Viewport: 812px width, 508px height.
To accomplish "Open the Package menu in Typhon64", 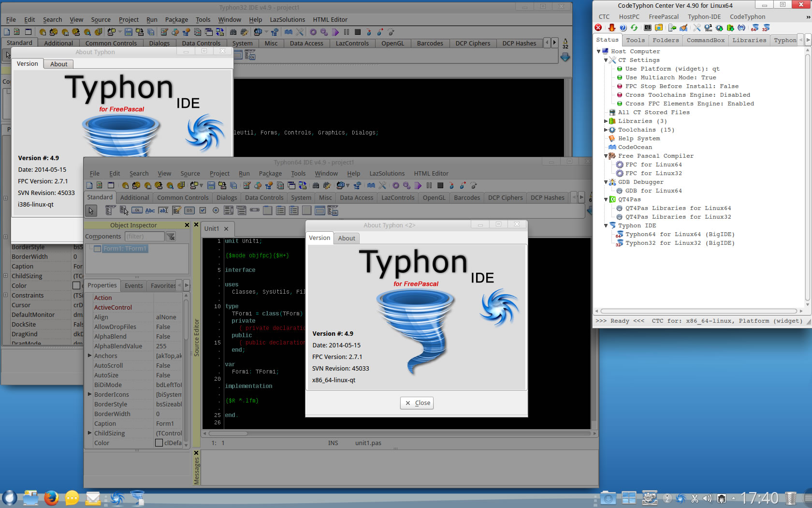I will [x=270, y=174].
